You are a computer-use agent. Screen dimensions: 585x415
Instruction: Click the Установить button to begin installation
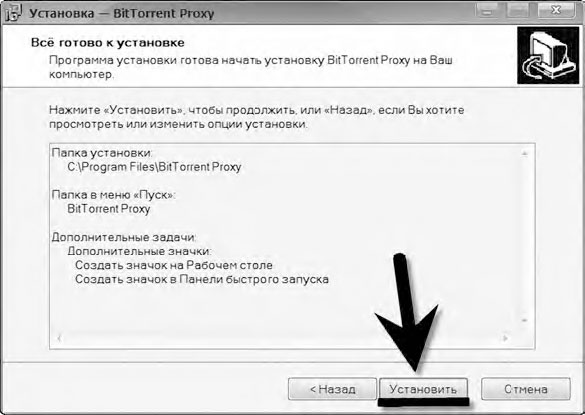click(x=423, y=389)
